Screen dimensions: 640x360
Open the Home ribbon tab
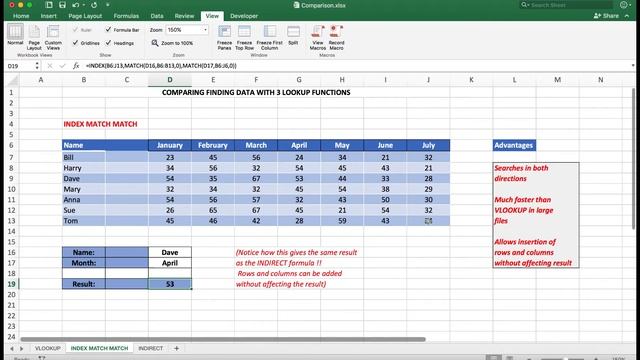21,16
